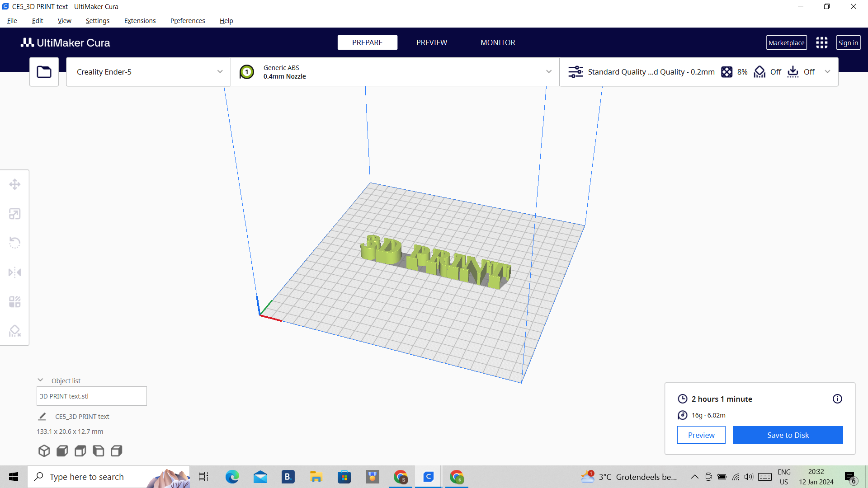This screenshot has height=488, width=868.
Task: Select the Mirror tool
Action: pyautogui.click(x=15, y=272)
